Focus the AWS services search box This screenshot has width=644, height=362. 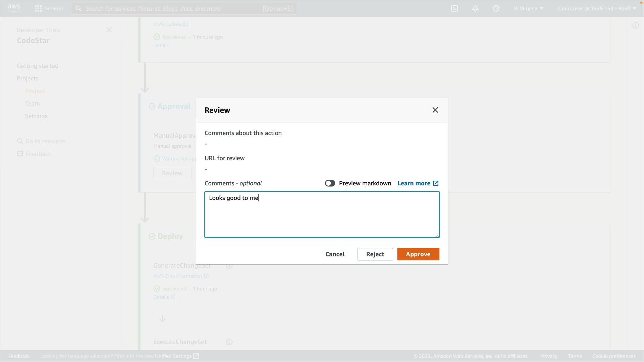click(x=184, y=8)
